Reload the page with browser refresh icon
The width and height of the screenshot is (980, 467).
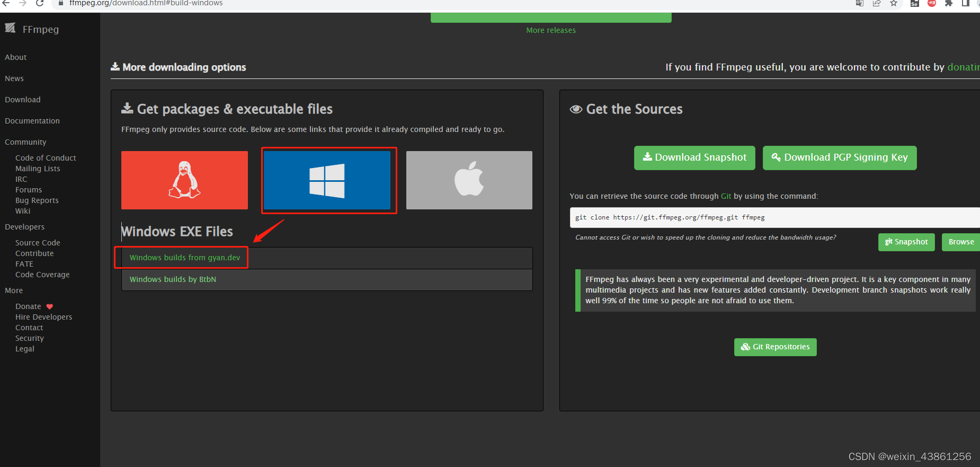pos(40,3)
